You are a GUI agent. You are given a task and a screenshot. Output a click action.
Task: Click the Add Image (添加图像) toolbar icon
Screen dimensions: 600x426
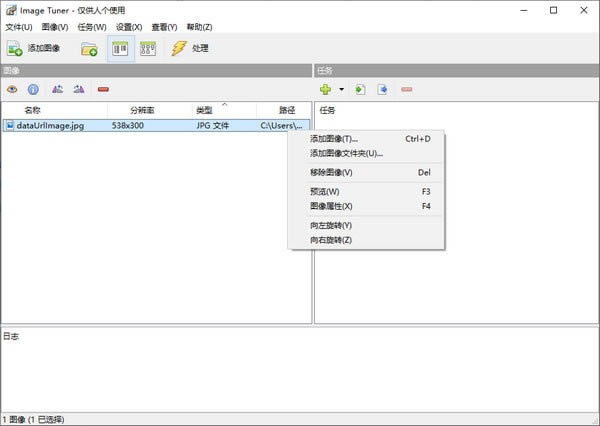click(15, 49)
